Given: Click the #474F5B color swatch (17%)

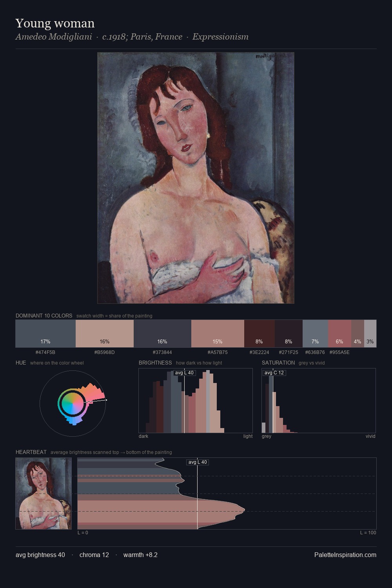Looking at the screenshot, I should click(45, 334).
